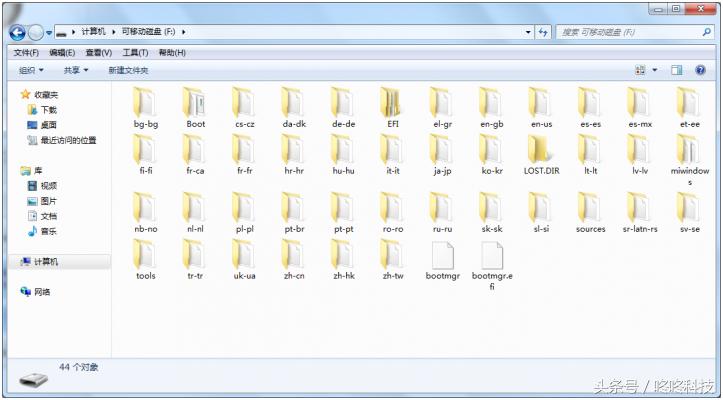Screen dimensions: 723x400
Task: Select the da-dk folder
Action: tap(294, 107)
